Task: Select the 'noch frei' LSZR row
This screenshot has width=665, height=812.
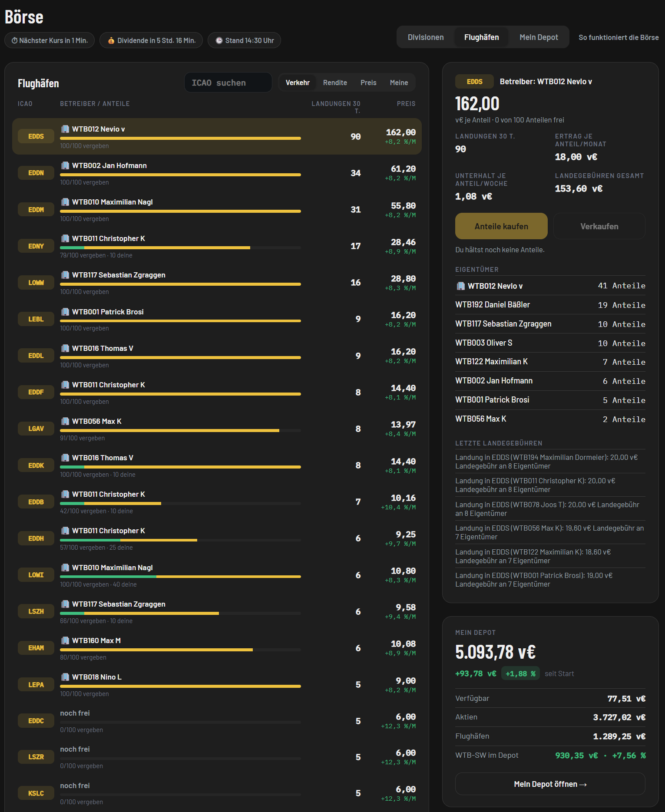Action: 217,757
